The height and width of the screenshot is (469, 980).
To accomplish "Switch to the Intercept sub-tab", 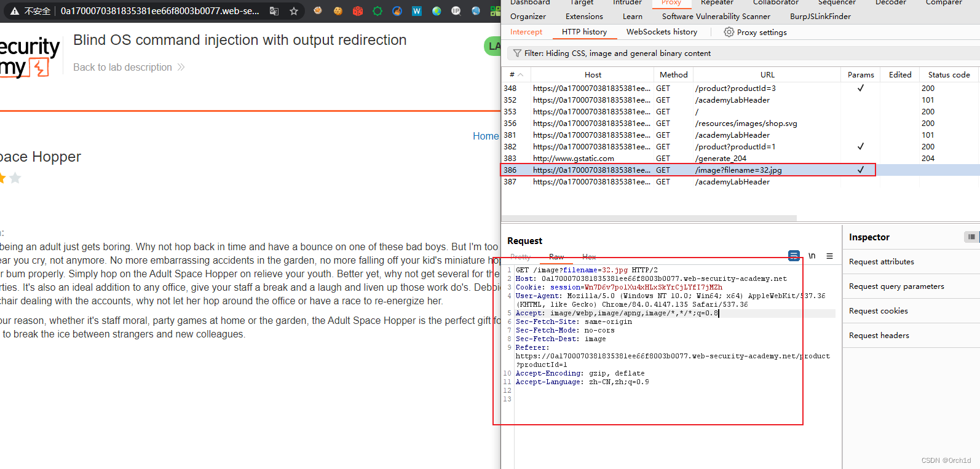I will click(x=526, y=32).
